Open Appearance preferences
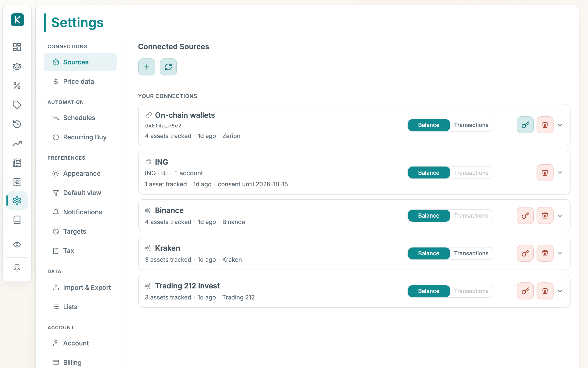Viewport: 588px width, 368px height. pyautogui.click(x=80, y=173)
